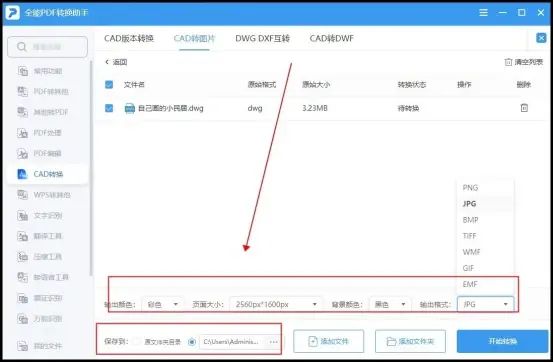The image size is (554, 363).
Task: Select the custom path radio button
Action: tap(192, 342)
